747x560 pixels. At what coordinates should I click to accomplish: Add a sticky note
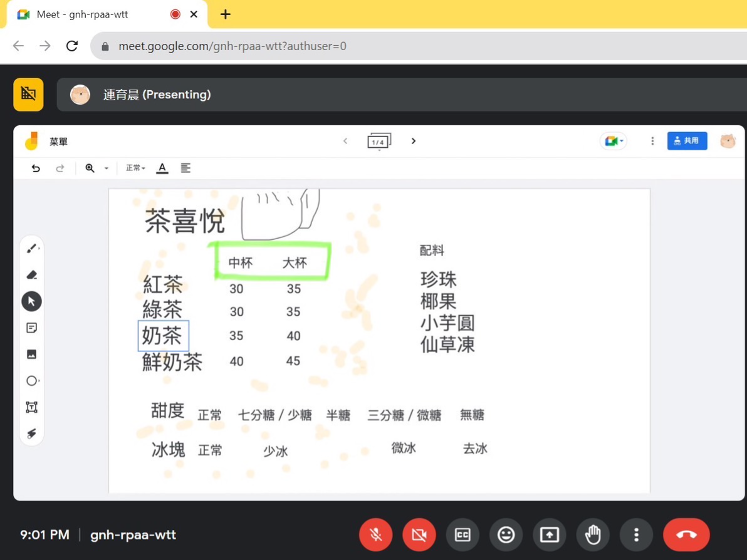(32, 328)
